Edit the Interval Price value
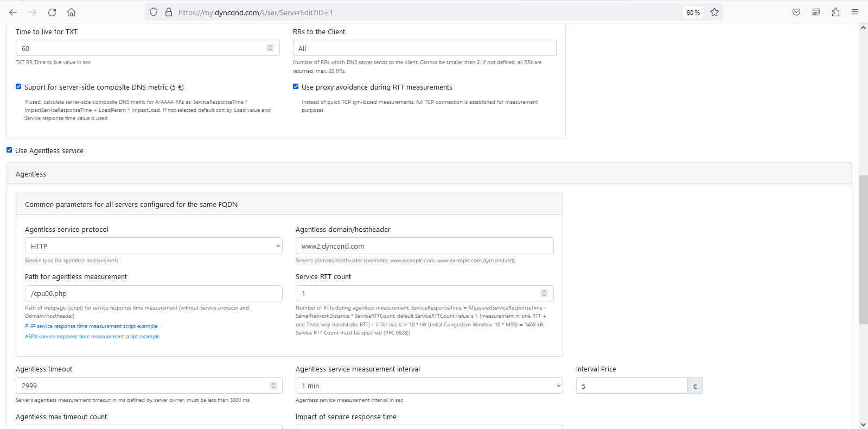This screenshot has width=868, height=429. (x=632, y=386)
